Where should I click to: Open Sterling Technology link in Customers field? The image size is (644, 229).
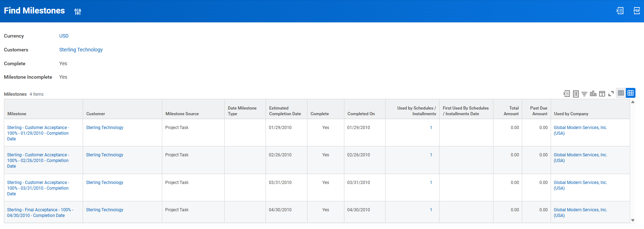(81, 50)
